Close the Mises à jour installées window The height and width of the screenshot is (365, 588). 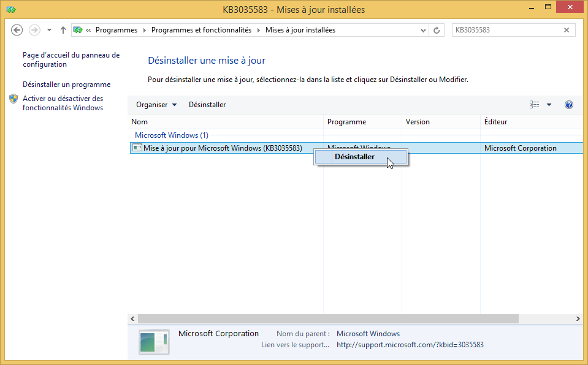(x=570, y=7)
